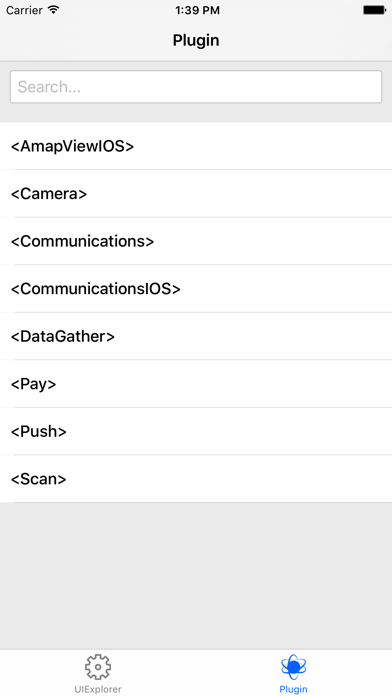Click the empty gray area below Scan row
The width and height of the screenshot is (392, 696).
[x=196, y=576]
